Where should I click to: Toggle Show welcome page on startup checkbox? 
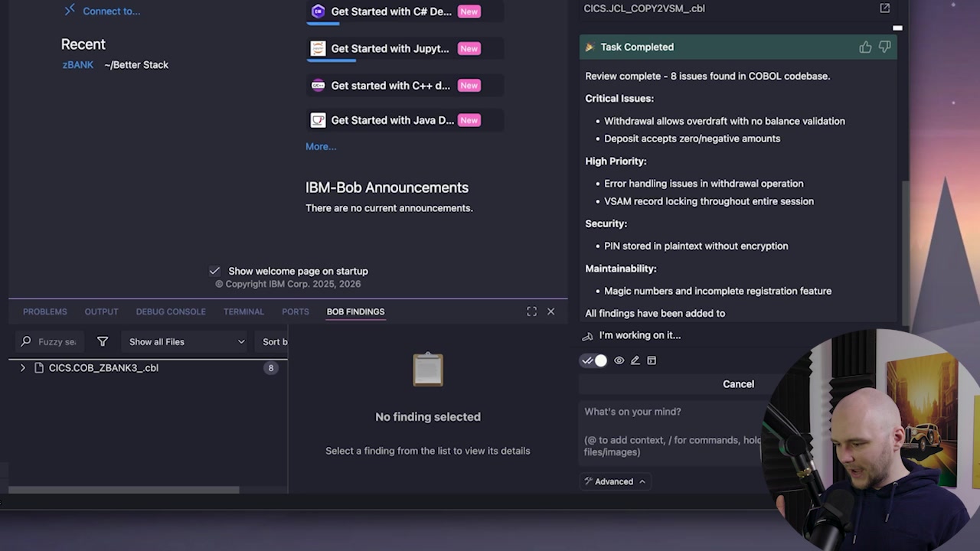[214, 271]
